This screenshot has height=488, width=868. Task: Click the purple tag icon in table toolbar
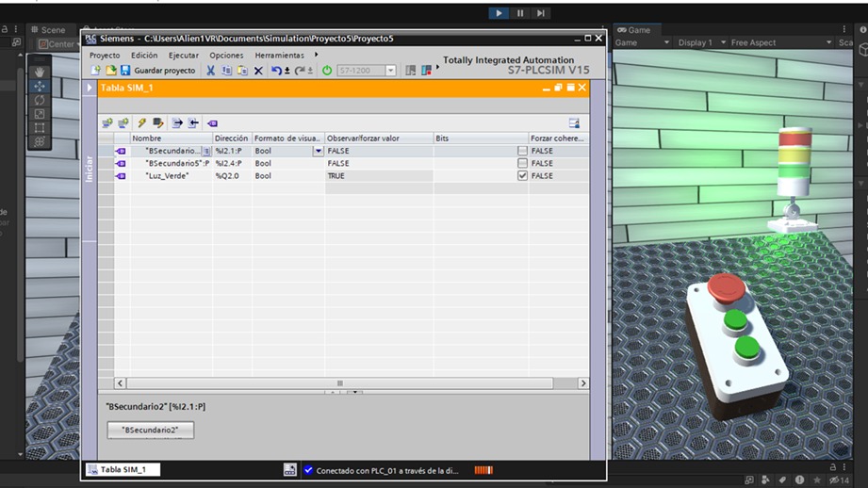tap(213, 122)
